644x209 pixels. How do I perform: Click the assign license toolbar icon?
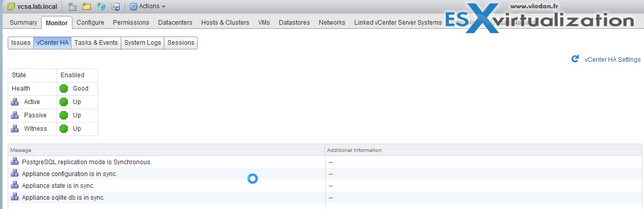coord(116,7)
